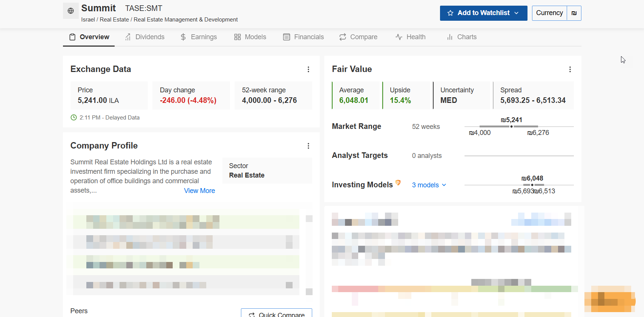Screen dimensions: 644x317
Task: Open the Charts tab
Action: [x=462, y=37]
